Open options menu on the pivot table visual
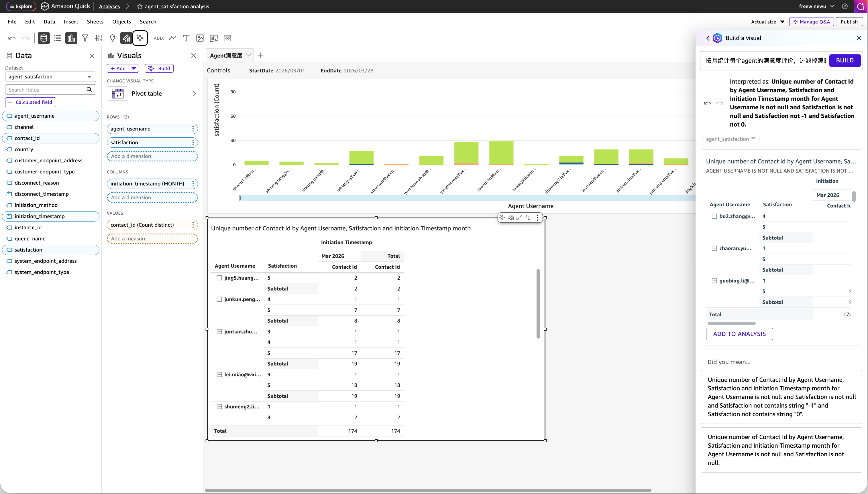Viewport: 868px width, 494px height. [x=537, y=218]
